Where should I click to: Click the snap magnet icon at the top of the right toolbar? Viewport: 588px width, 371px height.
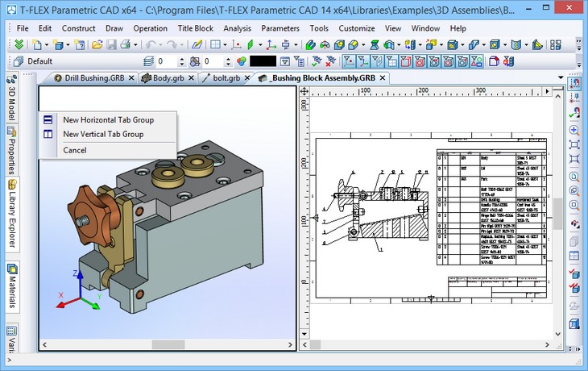[574, 84]
